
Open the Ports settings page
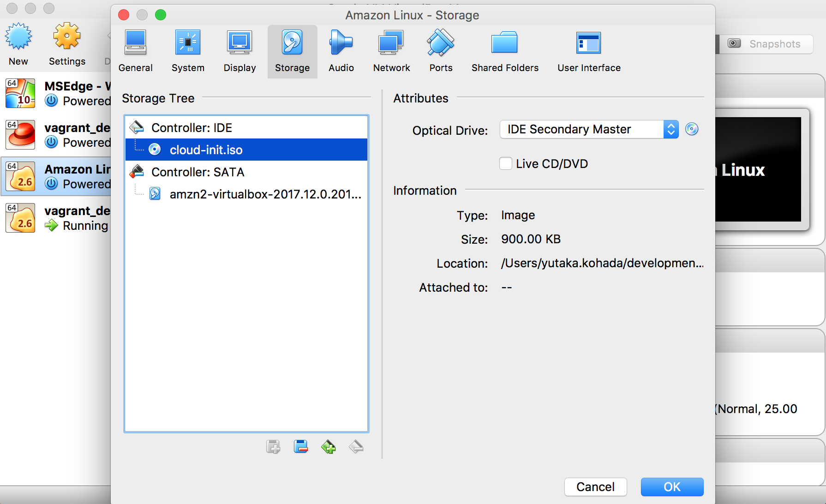point(440,51)
